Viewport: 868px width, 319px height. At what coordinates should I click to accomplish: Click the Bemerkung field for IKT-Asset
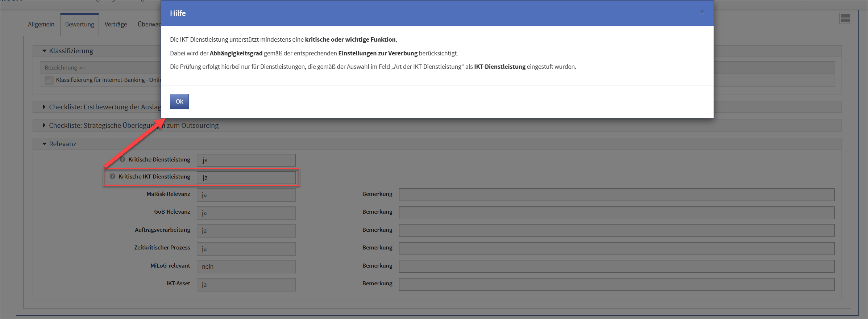pyautogui.click(x=616, y=284)
